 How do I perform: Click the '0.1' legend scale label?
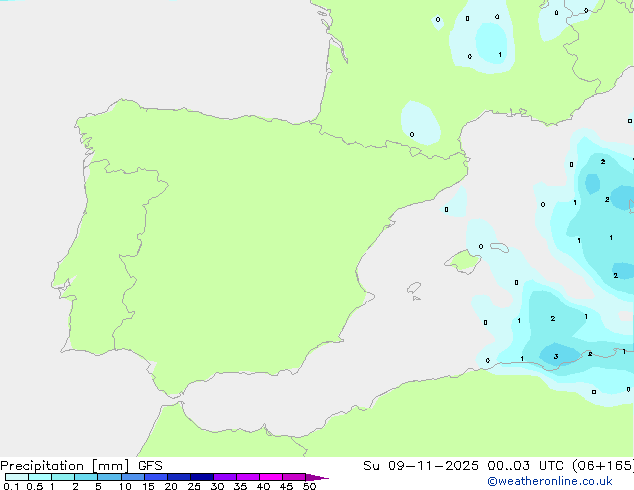pyautogui.click(x=11, y=486)
